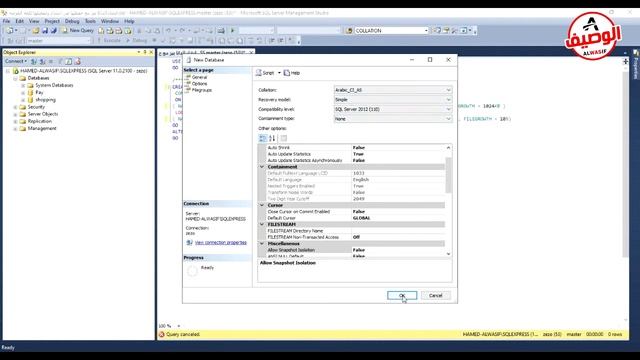640x360 pixels.
Task: Collapse the Cursor category
Action: click(x=262, y=205)
